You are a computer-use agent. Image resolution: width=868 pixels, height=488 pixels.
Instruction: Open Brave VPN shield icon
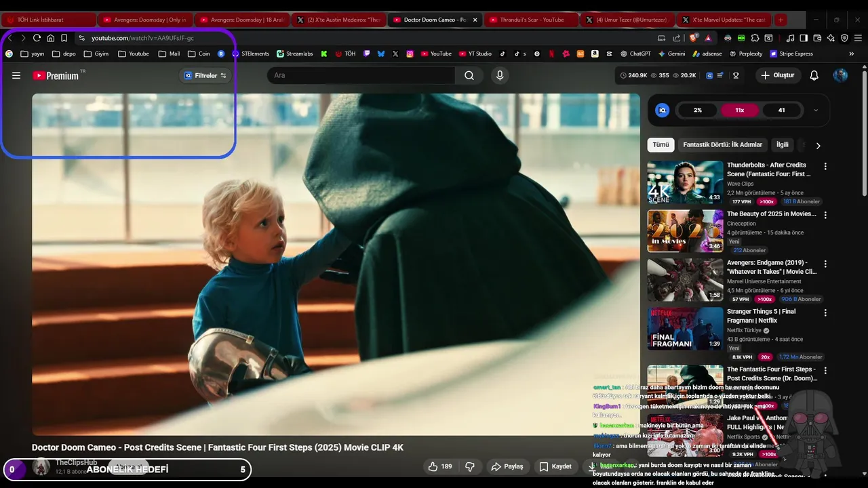click(844, 38)
